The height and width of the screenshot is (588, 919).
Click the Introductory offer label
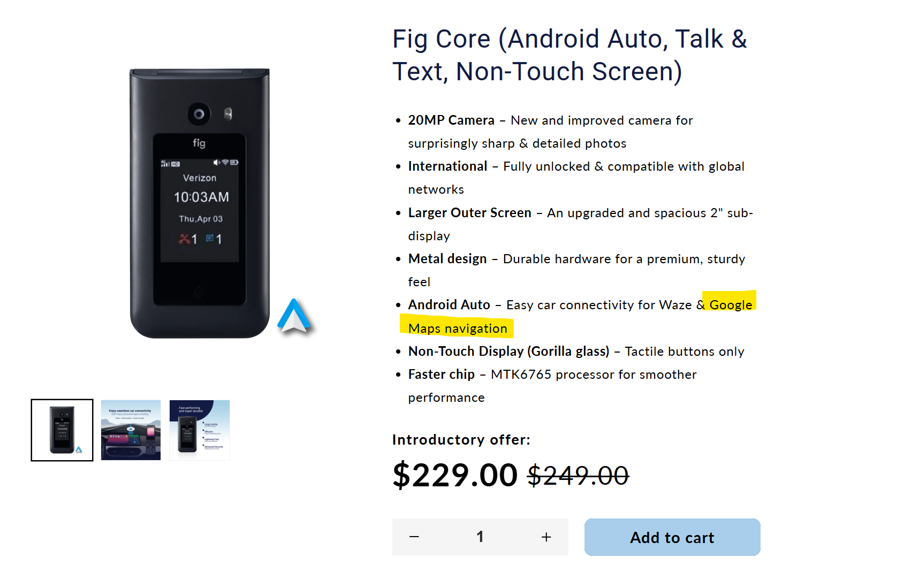pyautogui.click(x=461, y=440)
